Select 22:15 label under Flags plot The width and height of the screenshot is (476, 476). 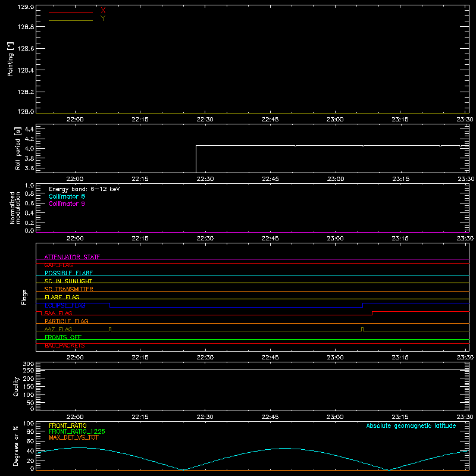click(x=140, y=358)
